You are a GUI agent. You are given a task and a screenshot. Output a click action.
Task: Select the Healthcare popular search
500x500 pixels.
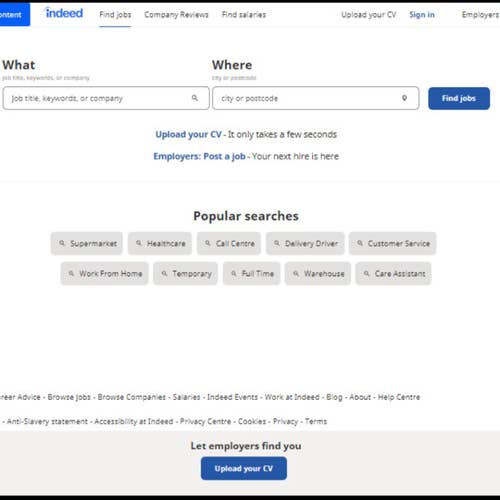[160, 243]
